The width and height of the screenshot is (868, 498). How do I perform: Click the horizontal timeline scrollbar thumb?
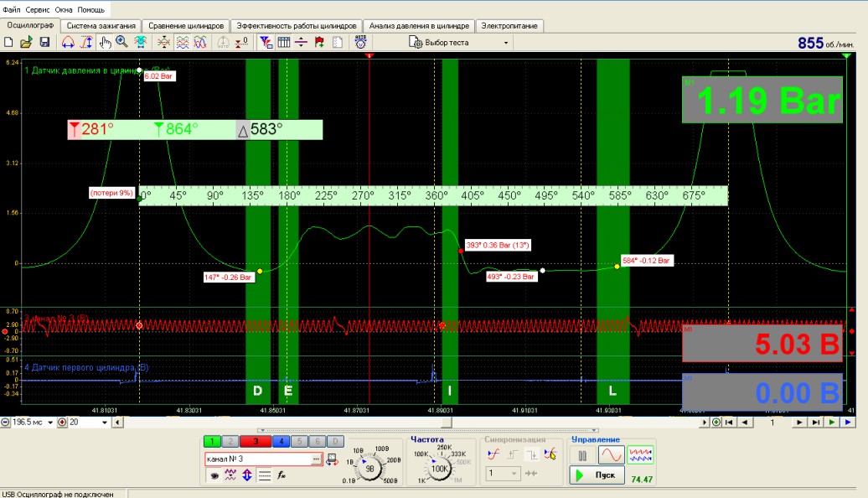[x=447, y=422]
